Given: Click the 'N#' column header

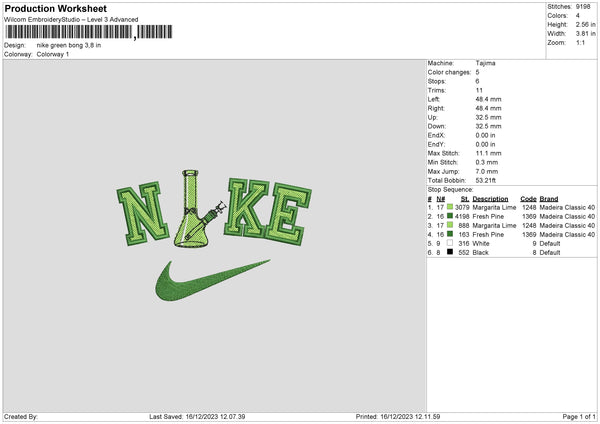Looking at the screenshot, I should pos(441,199).
